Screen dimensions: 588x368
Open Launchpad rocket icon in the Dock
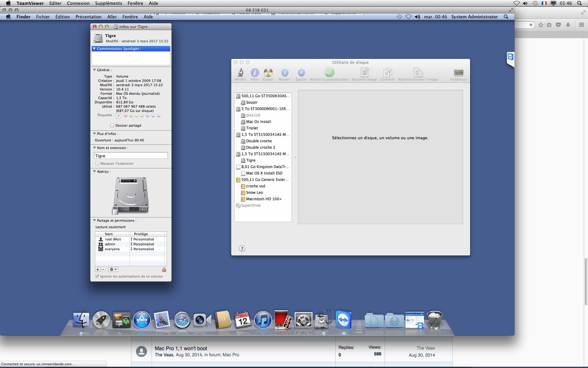click(x=101, y=320)
